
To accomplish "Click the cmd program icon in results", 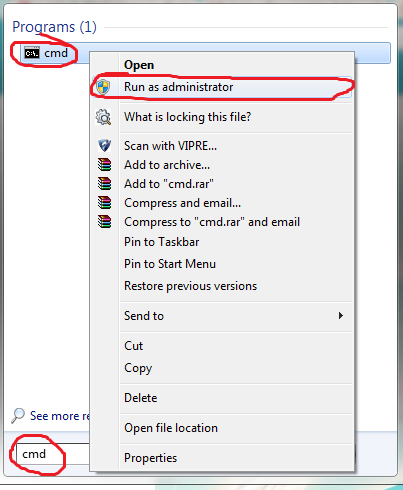I will tap(32, 53).
